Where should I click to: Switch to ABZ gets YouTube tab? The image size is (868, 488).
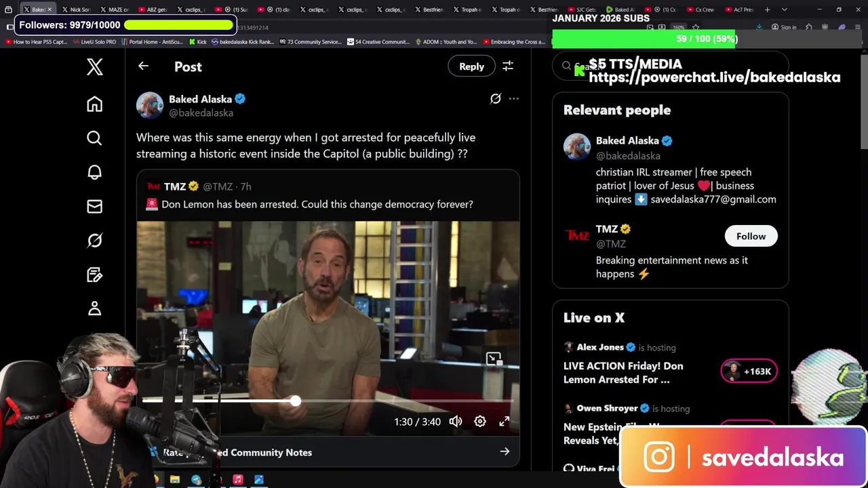tap(152, 9)
